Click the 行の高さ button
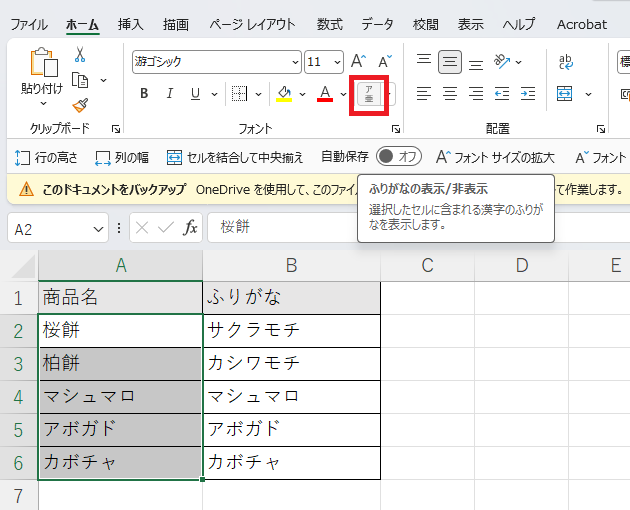 pyautogui.click(x=46, y=157)
